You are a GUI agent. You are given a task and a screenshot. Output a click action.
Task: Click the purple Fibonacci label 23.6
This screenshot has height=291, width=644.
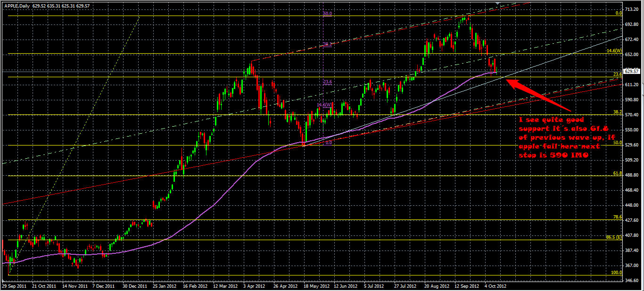tap(328, 82)
